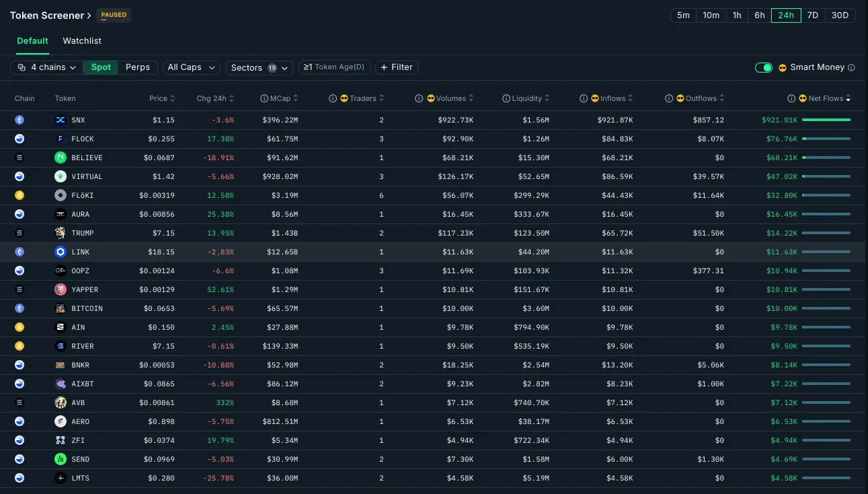Open the Sectors dropdown
Screen dimensions: 868x494
point(259,67)
